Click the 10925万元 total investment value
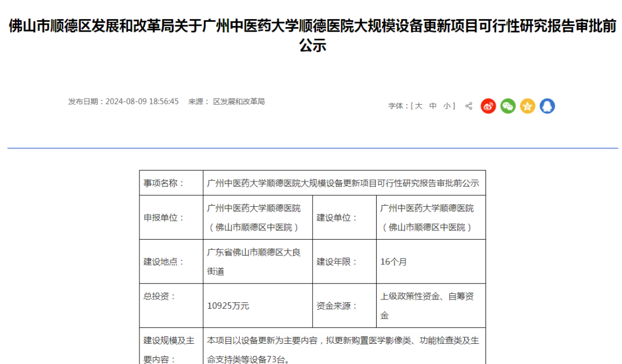 click(228, 306)
